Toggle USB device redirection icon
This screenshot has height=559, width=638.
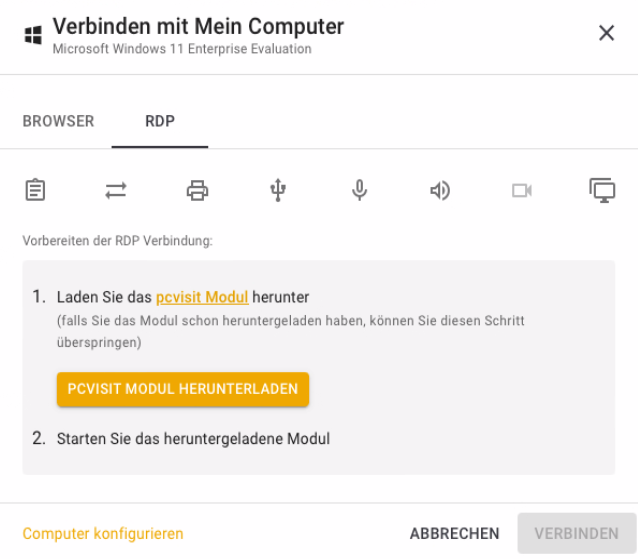coord(279,190)
